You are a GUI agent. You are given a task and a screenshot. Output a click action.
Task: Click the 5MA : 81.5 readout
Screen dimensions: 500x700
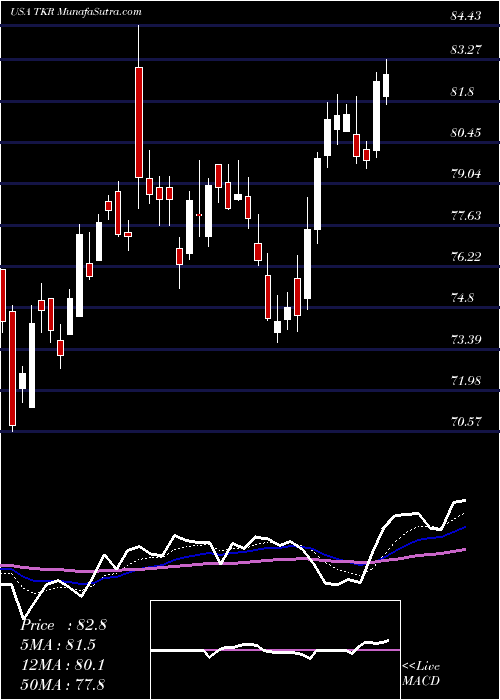click(58, 645)
